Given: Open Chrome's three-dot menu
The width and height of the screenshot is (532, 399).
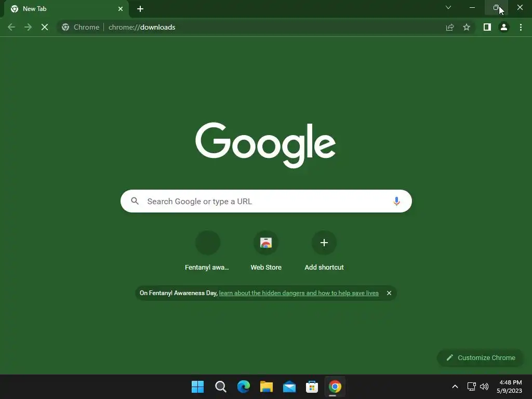Looking at the screenshot, I should pyautogui.click(x=521, y=27).
